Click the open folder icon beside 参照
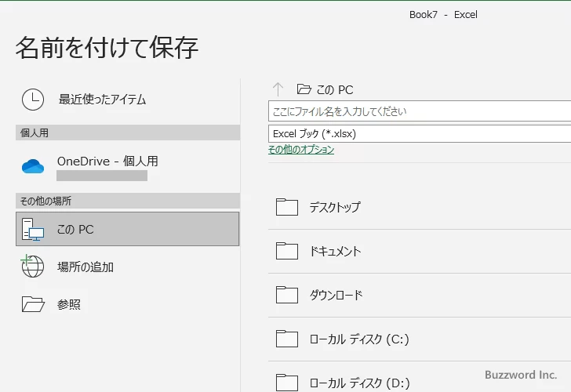The width and height of the screenshot is (571, 392). pos(33,304)
